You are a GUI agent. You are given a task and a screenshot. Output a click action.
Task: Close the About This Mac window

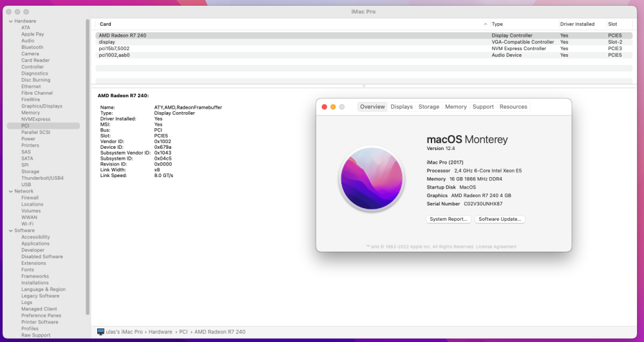324,107
